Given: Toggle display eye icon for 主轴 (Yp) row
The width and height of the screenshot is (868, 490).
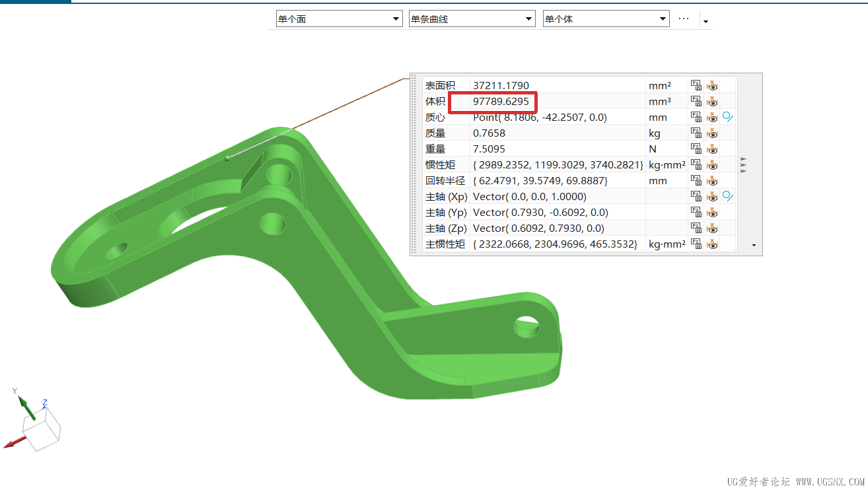Looking at the screenshot, I should pos(712,212).
